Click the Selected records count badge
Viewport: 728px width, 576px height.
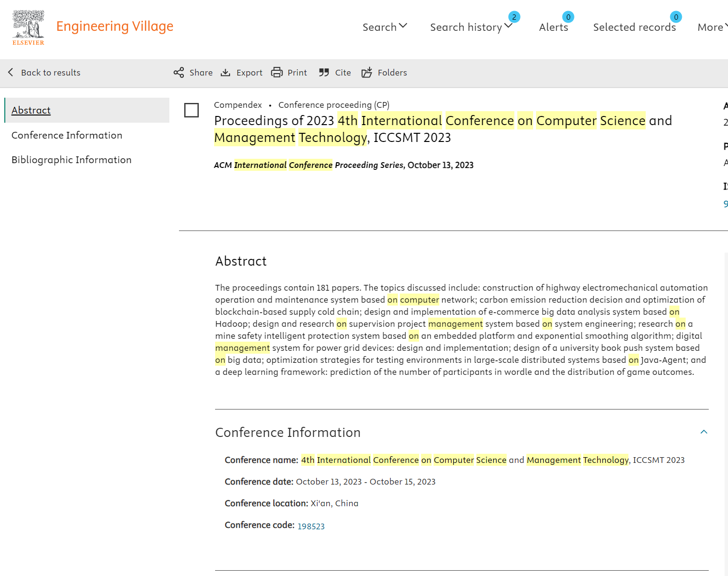tap(676, 17)
